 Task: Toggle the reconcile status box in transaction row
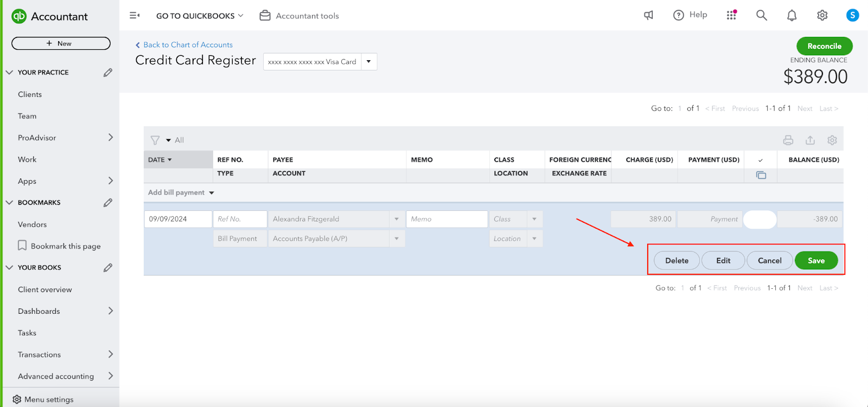760,219
